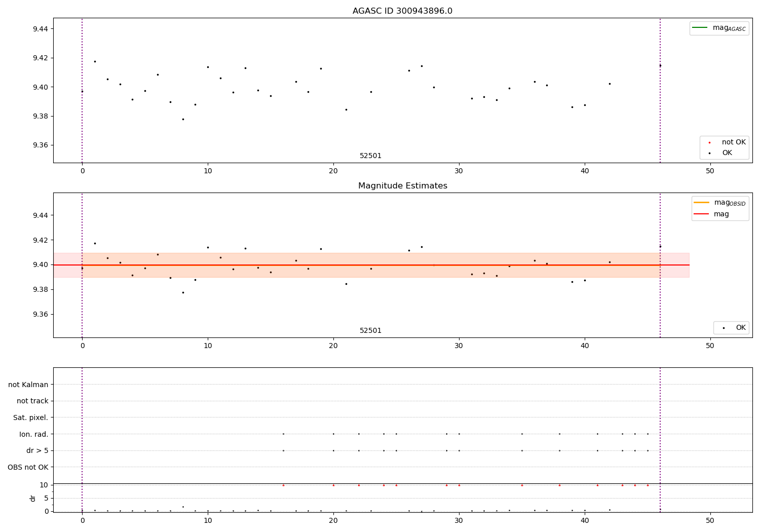Select the green mag AGASC legend line
Screen dimensions: 760x532
700,28
